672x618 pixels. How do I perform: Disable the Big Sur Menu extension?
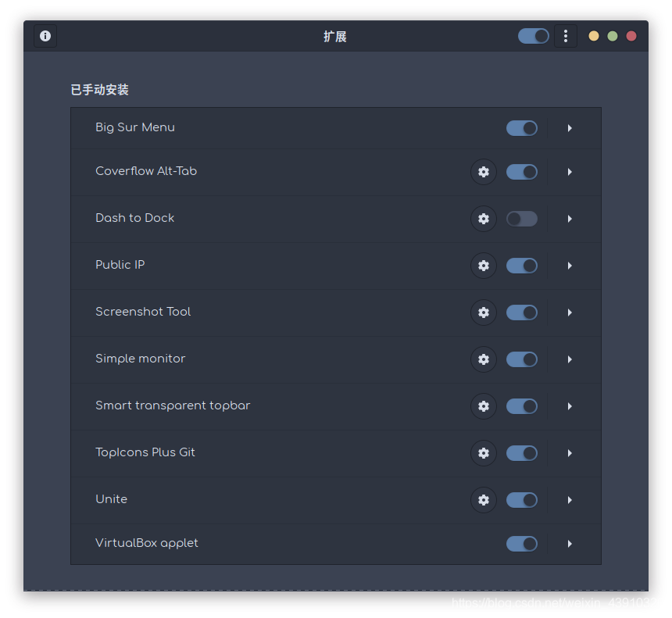point(521,128)
